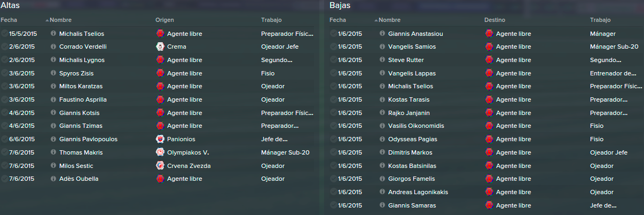This screenshot has width=644, height=215.
Task: Toggle the check mark on Michalis Tselios arrival row
Action: (x=5, y=34)
